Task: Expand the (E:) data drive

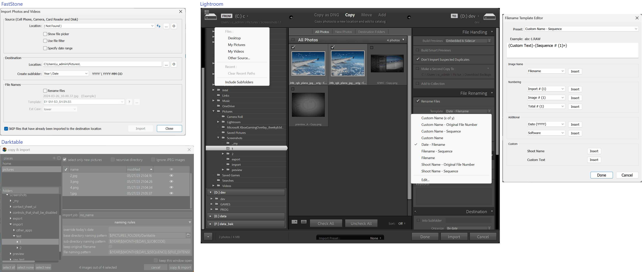Action: point(211,216)
